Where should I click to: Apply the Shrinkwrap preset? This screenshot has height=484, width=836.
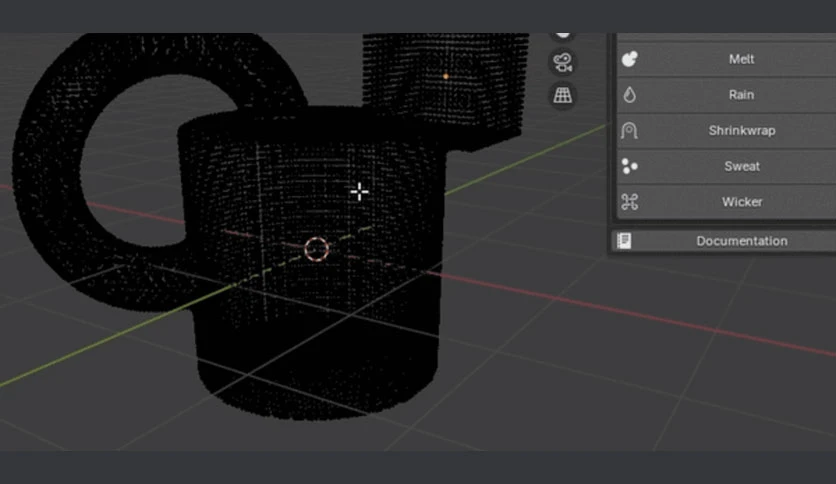point(726,131)
